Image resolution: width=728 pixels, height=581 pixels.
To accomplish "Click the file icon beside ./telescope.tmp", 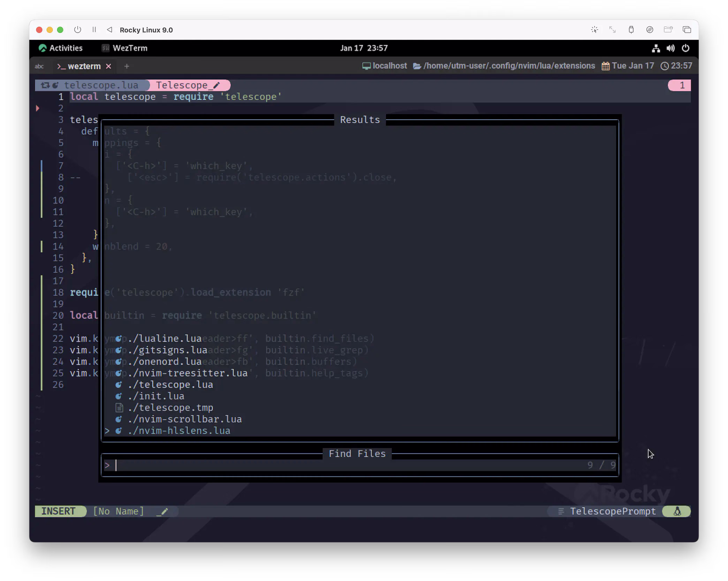I will pyautogui.click(x=119, y=408).
